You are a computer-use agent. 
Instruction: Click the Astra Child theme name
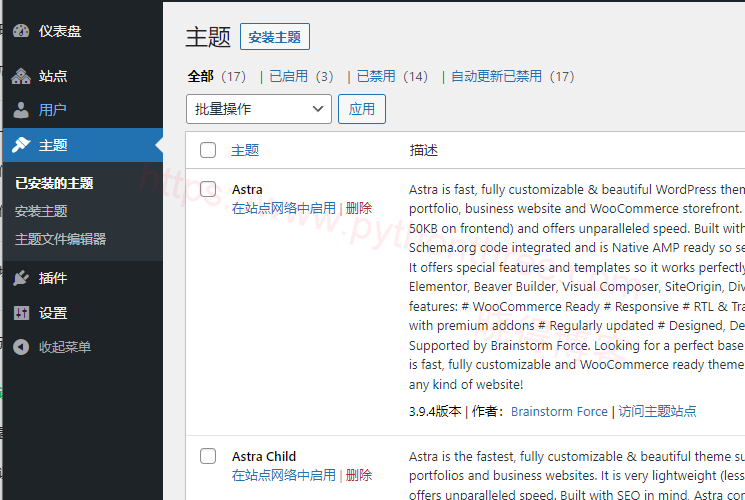click(x=264, y=457)
